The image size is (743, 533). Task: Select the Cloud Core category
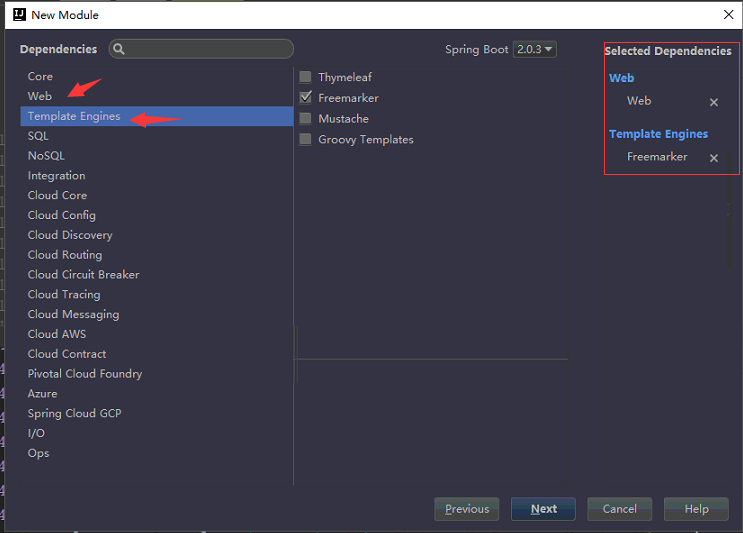pos(157,195)
